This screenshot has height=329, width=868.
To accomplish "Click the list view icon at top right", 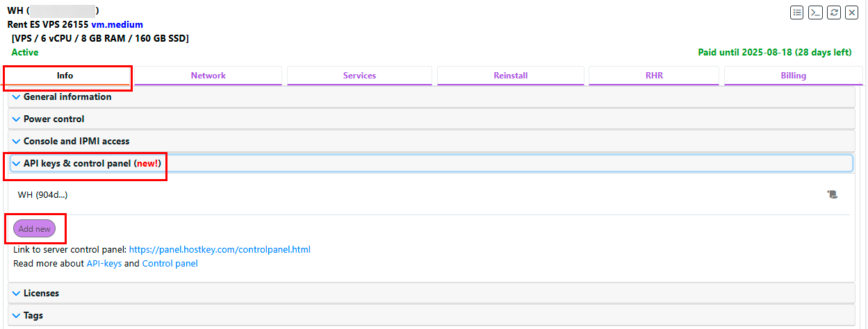I will (797, 12).
